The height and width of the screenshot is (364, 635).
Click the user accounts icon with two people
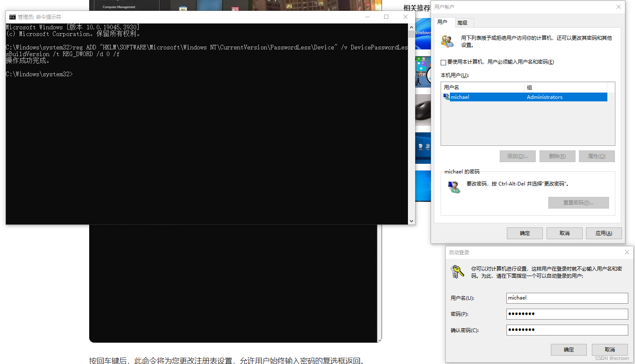(x=447, y=41)
